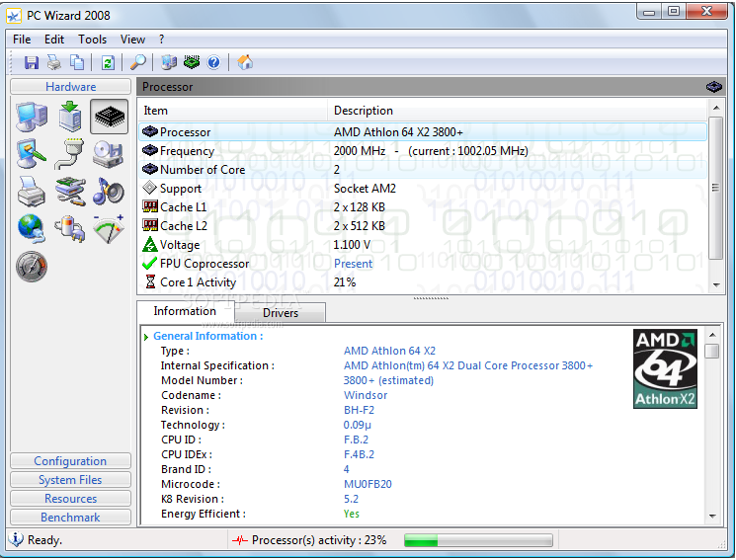Open the Multimedia music note speaker icon

pos(109,192)
